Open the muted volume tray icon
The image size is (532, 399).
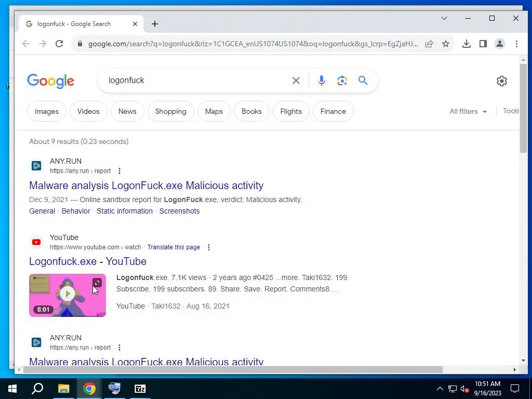[465, 389]
